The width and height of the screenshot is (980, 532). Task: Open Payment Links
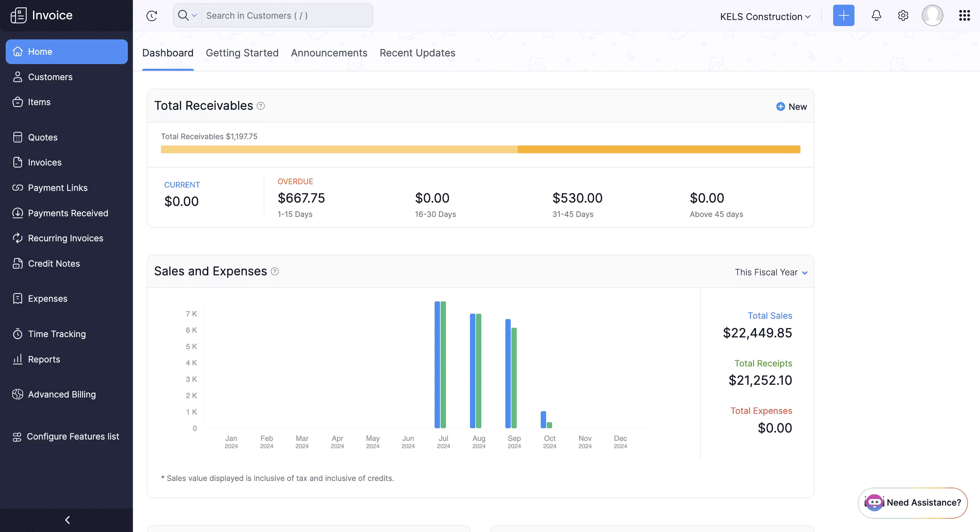point(58,188)
